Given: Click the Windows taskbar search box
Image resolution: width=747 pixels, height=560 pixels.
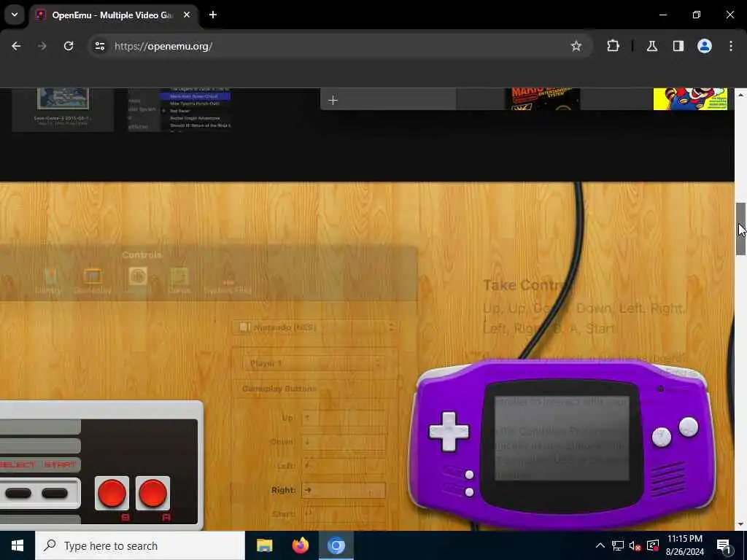Looking at the screenshot, I should pos(140,545).
